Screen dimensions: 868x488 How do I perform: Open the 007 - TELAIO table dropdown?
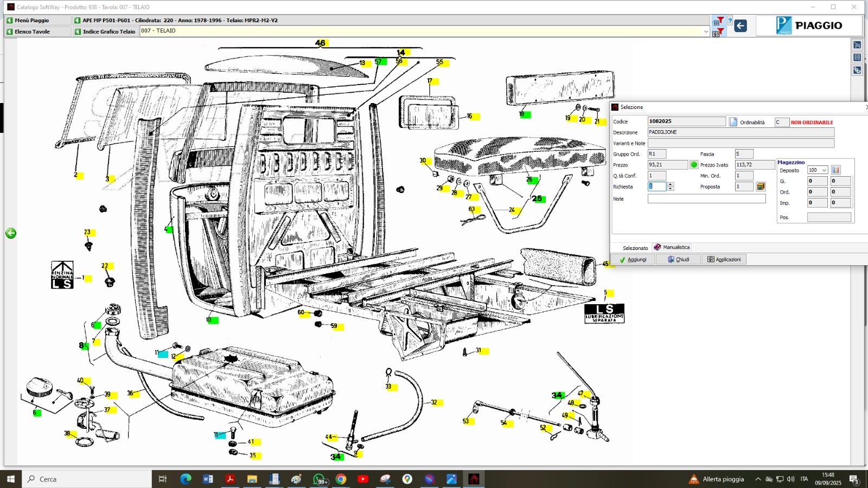tap(706, 31)
